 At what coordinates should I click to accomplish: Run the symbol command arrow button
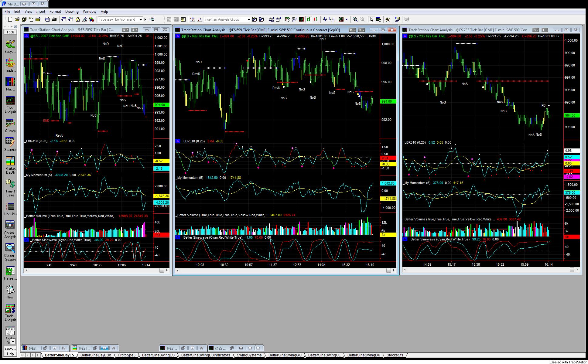[x=145, y=19]
